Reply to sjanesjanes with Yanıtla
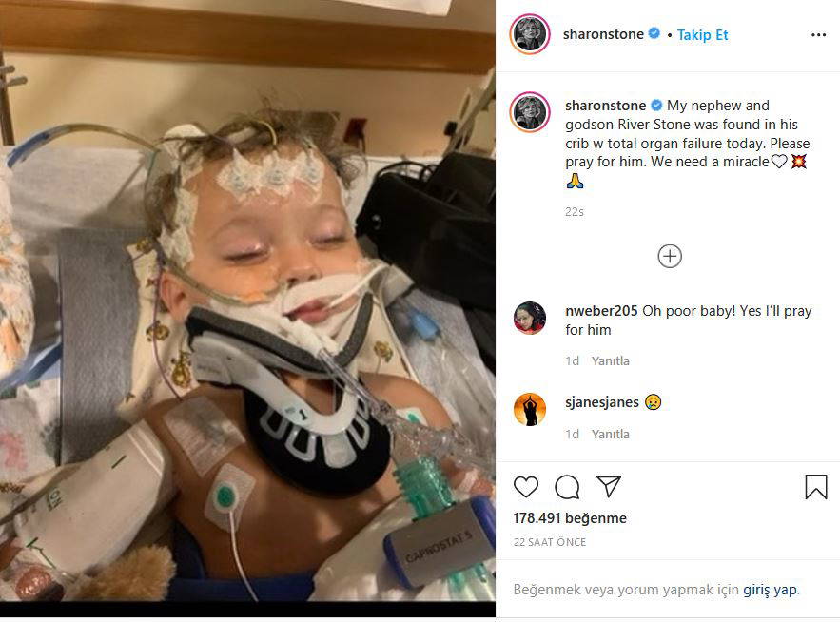Viewport: 840px width, 622px height. pos(610,435)
